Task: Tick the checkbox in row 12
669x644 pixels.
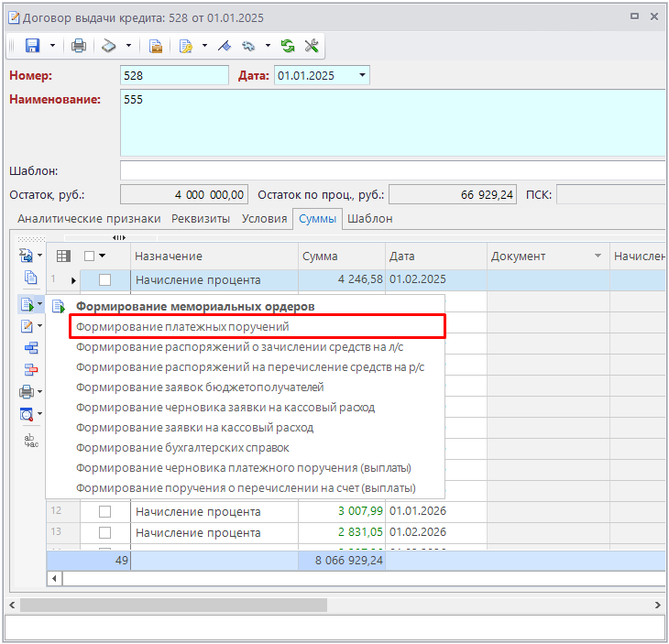Action: [x=104, y=512]
